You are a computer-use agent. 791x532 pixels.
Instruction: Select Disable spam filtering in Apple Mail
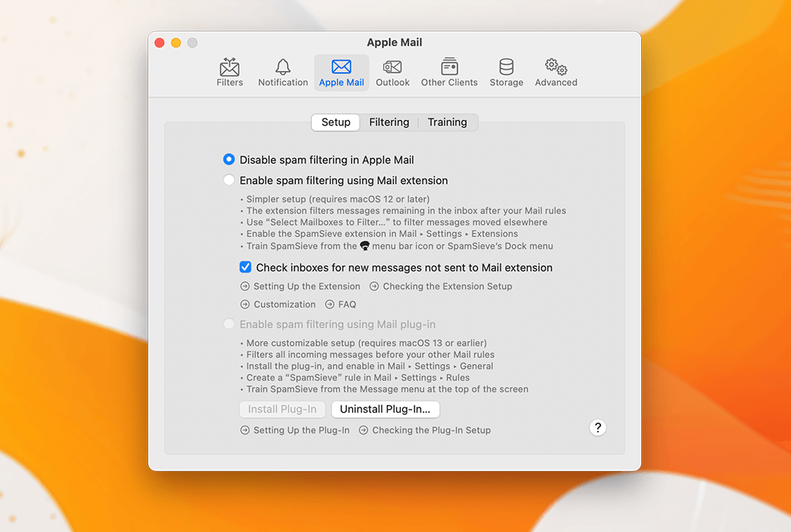tap(228, 160)
